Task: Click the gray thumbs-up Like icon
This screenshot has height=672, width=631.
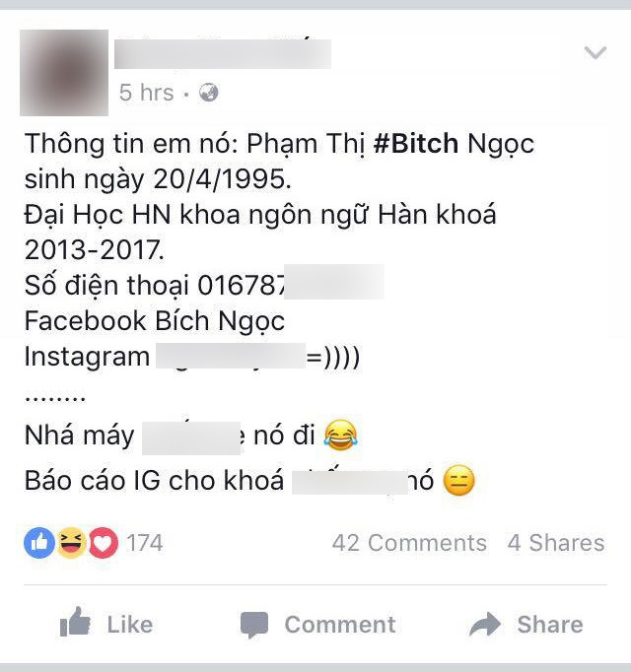Action: tap(75, 622)
